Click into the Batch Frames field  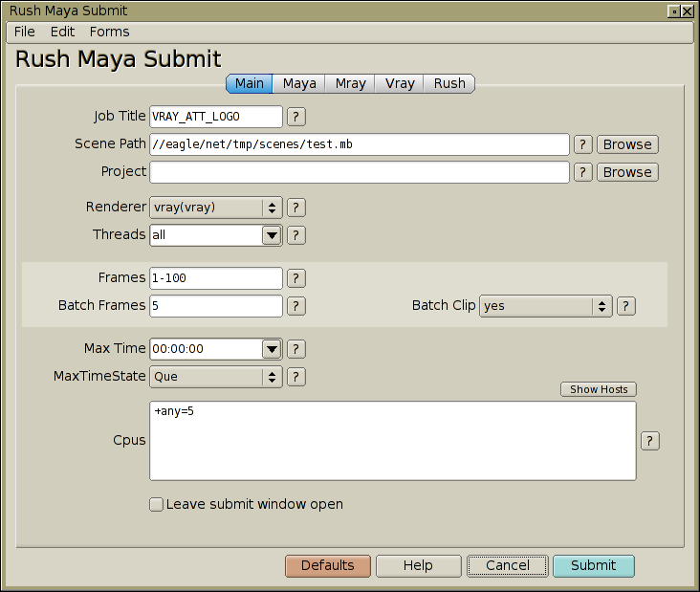pyautogui.click(x=215, y=306)
